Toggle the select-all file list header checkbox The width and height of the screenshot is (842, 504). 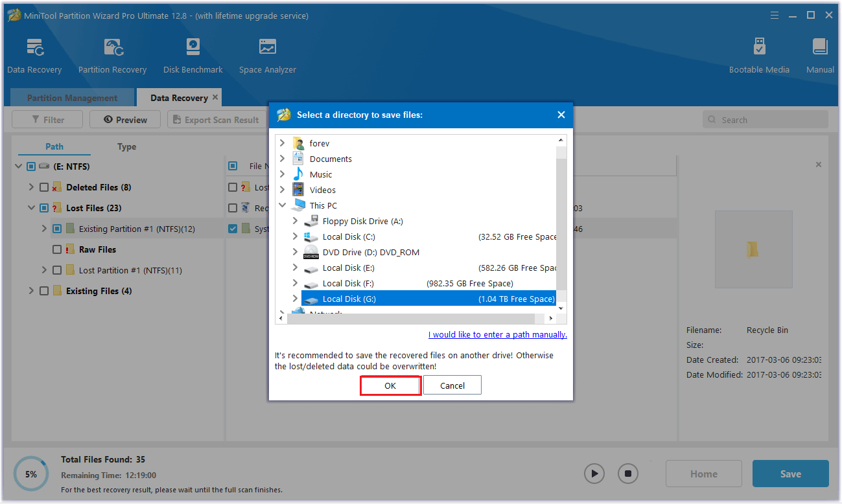pos(232,166)
